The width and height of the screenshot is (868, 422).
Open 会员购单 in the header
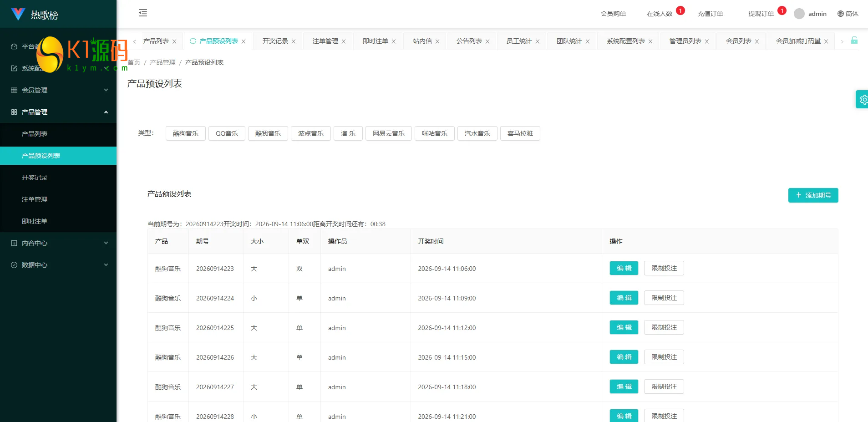click(x=613, y=14)
